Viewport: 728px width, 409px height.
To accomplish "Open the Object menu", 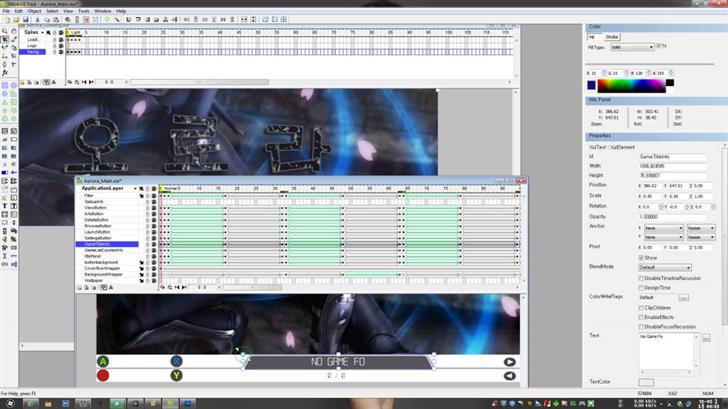I will point(34,11).
